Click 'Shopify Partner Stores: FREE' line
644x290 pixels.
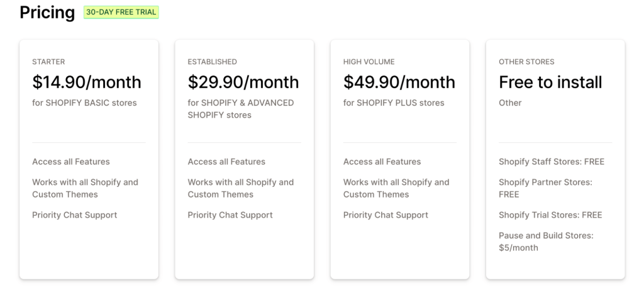tap(545, 188)
